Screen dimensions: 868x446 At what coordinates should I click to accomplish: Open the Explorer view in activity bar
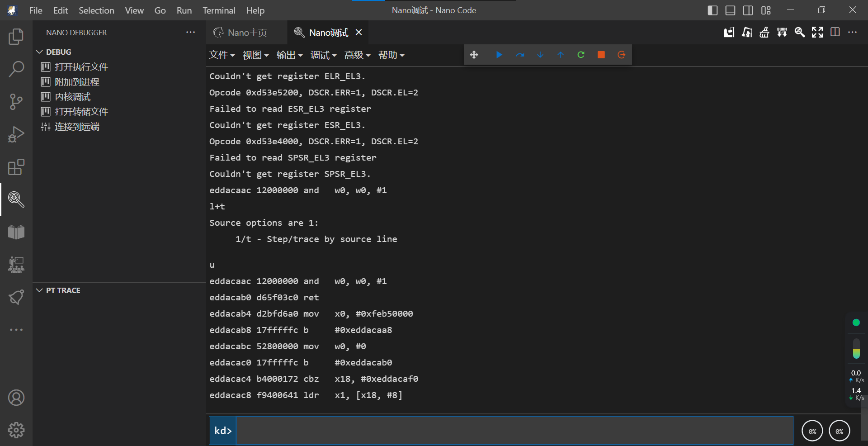[16, 37]
